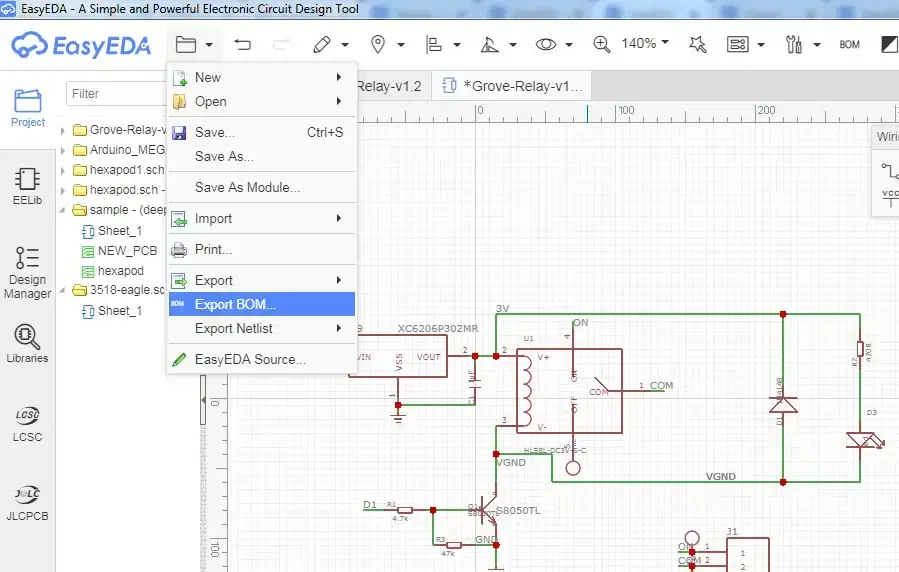Expand the hexapod1.sch folder

pos(62,171)
